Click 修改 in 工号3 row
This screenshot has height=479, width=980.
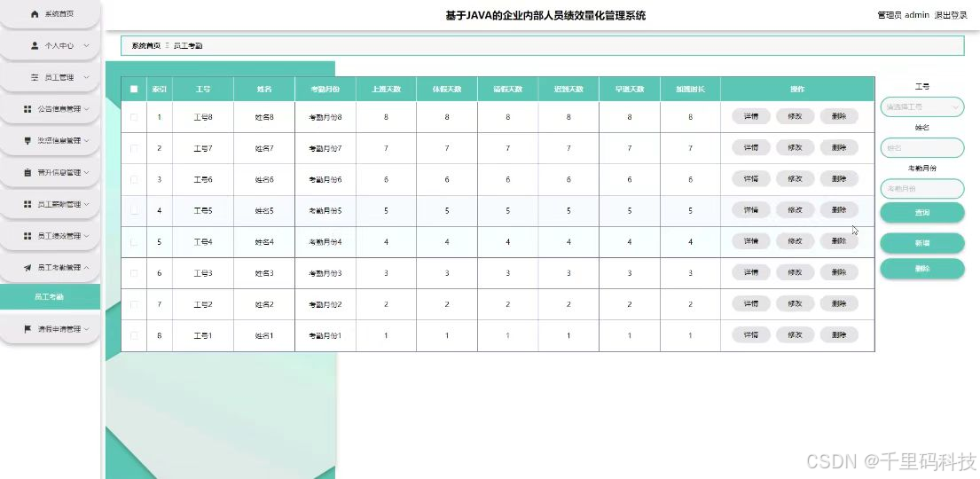795,272
